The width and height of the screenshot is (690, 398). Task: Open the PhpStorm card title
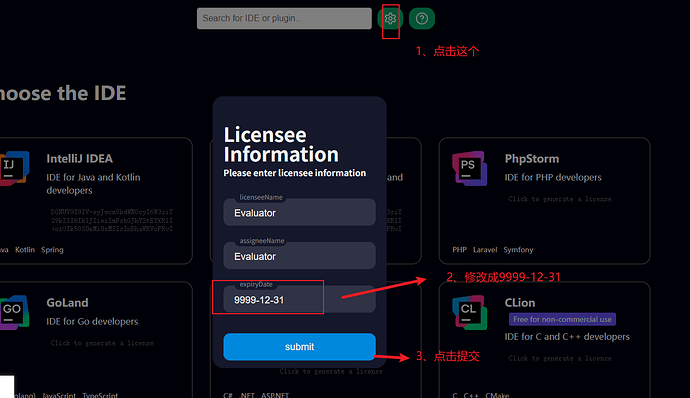coord(532,158)
